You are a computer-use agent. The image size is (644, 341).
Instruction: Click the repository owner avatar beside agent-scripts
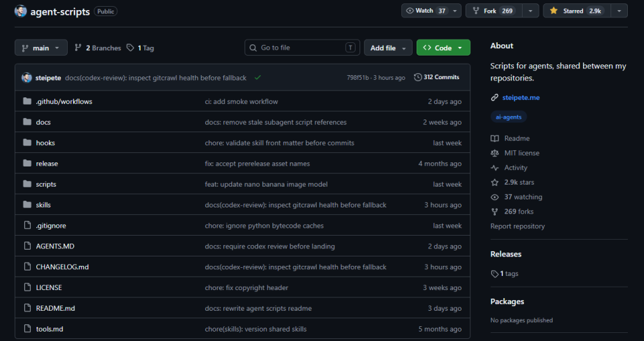coord(21,11)
